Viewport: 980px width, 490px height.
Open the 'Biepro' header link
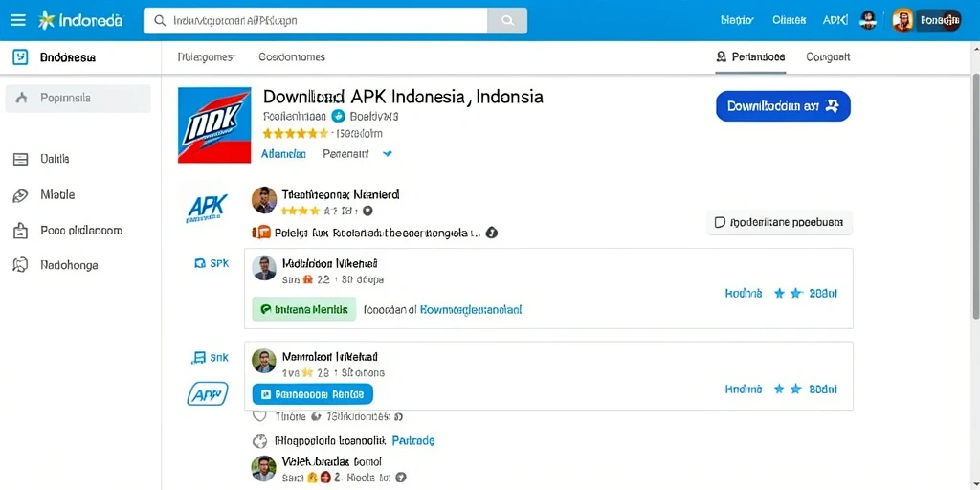[x=737, y=20]
